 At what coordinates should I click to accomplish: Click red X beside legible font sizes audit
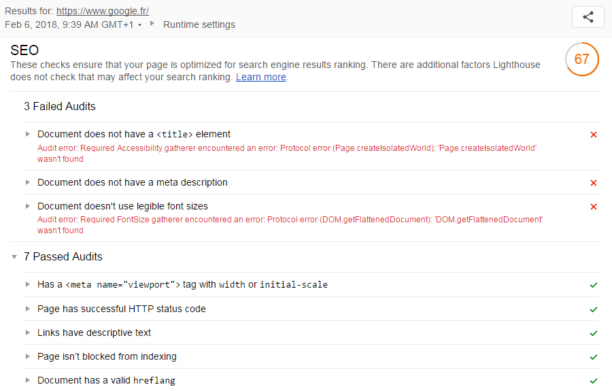pyautogui.click(x=594, y=206)
